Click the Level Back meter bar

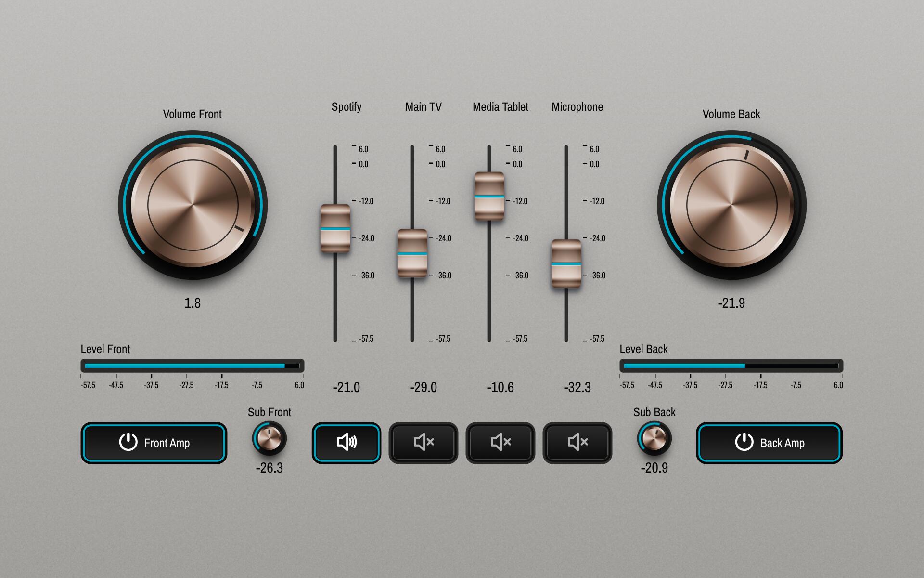point(731,366)
